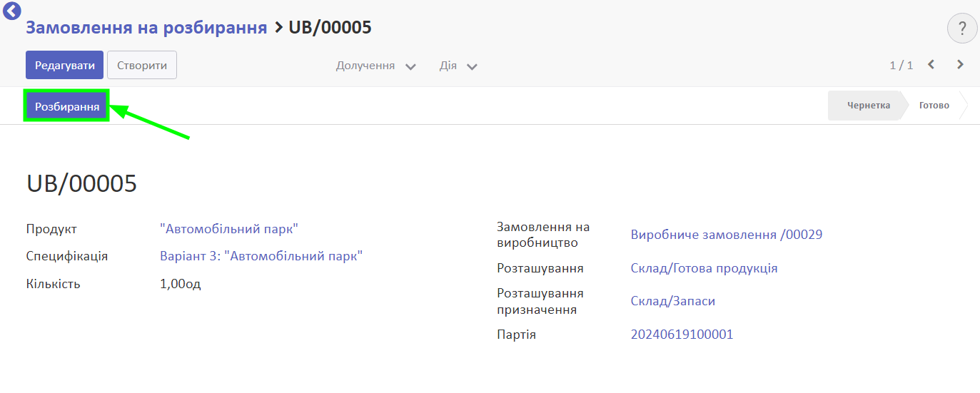This screenshot has height=393, width=980.
Task: Click the quantity value 1,00од
Action: [x=181, y=284]
